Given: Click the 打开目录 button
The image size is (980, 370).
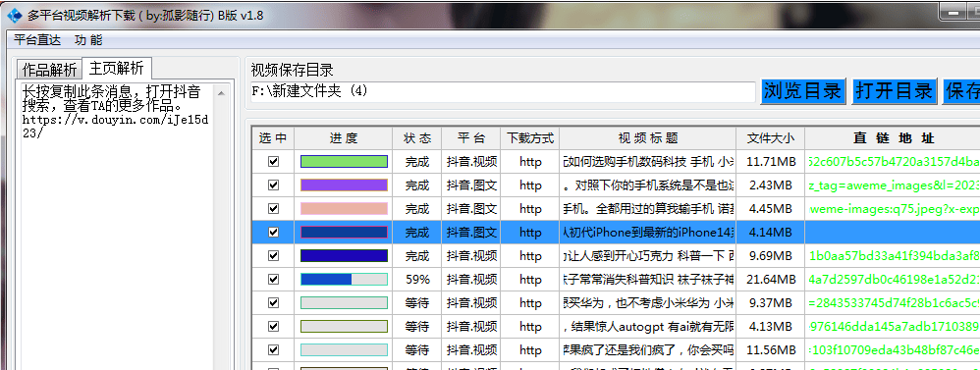Looking at the screenshot, I should pyautogui.click(x=895, y=91).
